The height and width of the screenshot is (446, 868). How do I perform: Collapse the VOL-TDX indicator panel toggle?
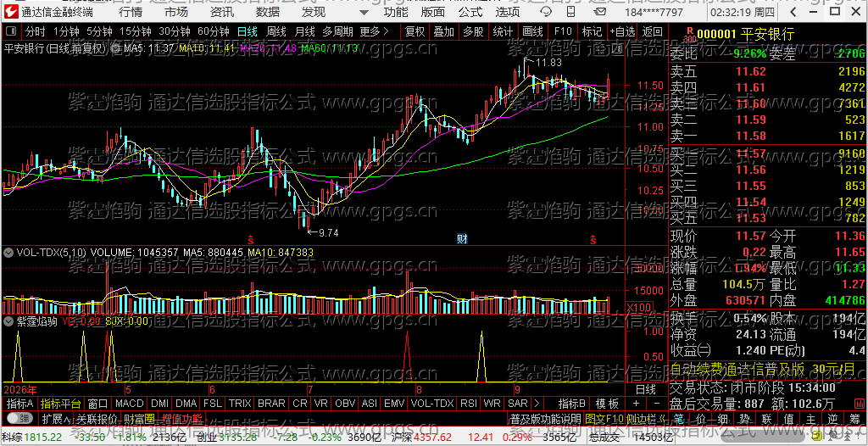(8, 253)
